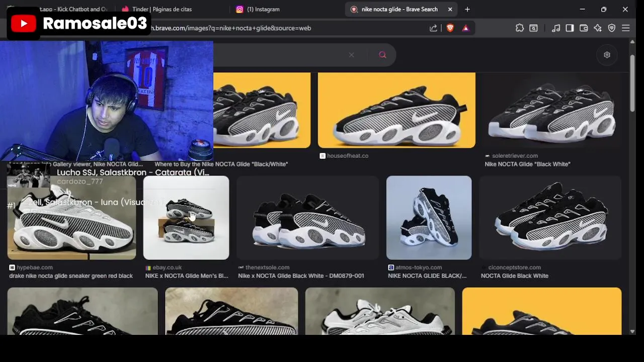
Task: Click 'drake nike nocta glide sneaker' caption
Action: point(71,276)
